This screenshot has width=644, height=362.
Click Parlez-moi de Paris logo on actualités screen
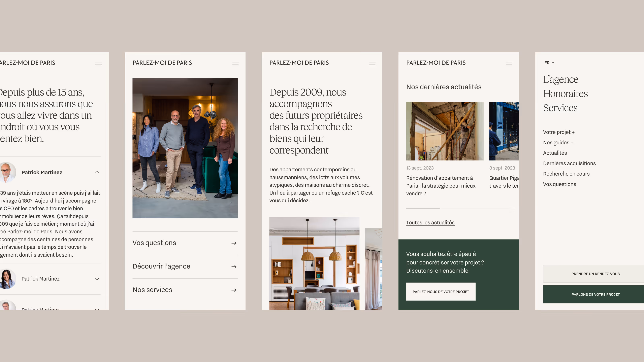pyautogui.click(x=436, y=63)
